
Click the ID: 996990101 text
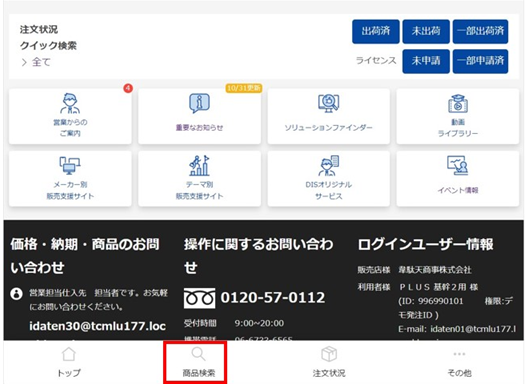(430, 301)
